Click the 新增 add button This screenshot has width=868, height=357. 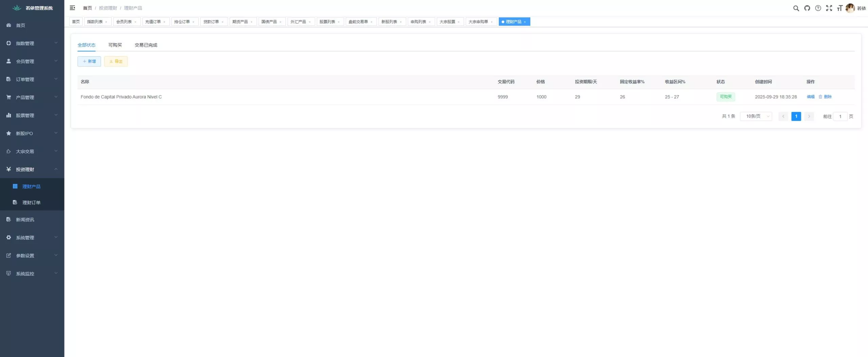click(x=89, y=61)
